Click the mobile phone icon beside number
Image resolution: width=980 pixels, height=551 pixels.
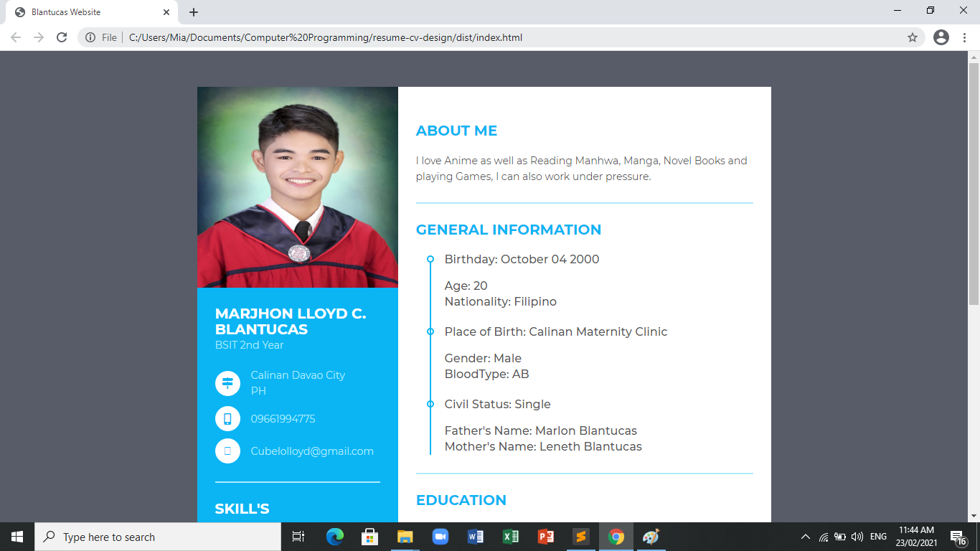tap(227, 419)
